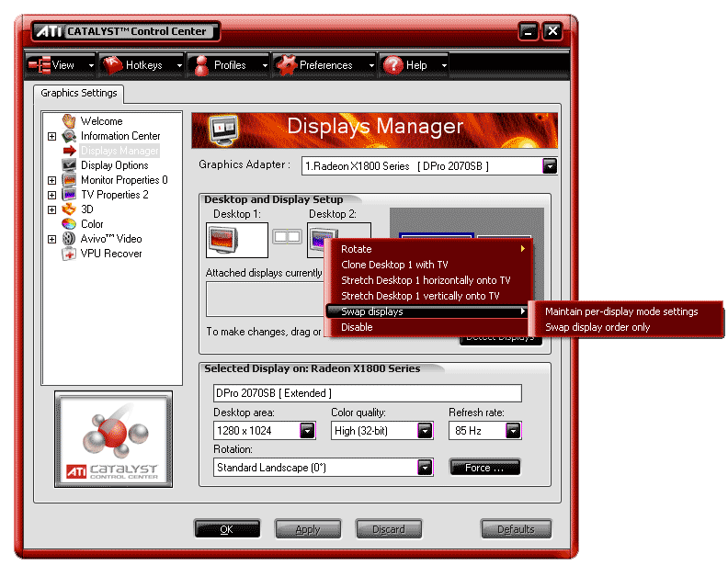Open the Refresh rate dropdown

pos(513,431)
